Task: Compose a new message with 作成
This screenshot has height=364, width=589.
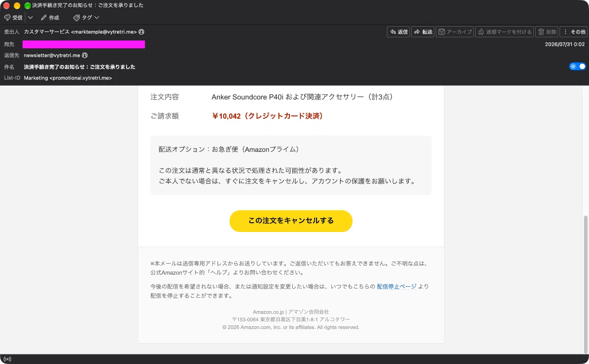Action: pos(50,17)
